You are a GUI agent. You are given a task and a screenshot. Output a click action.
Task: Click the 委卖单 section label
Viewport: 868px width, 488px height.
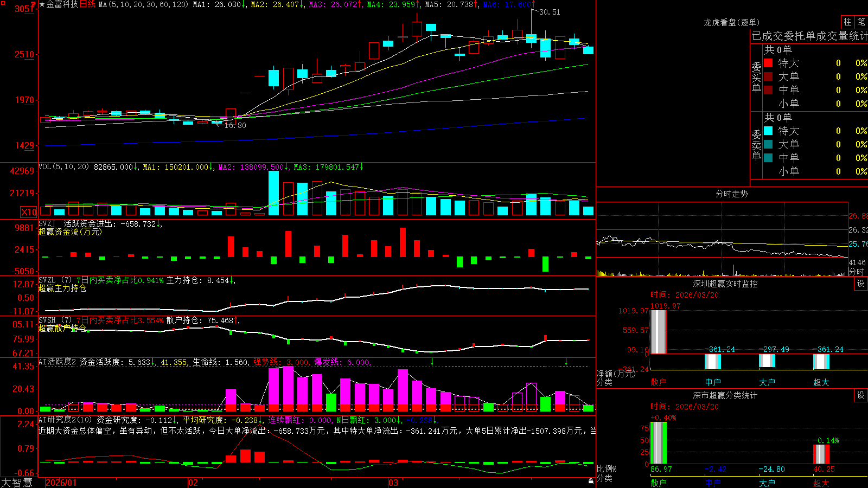756,145
